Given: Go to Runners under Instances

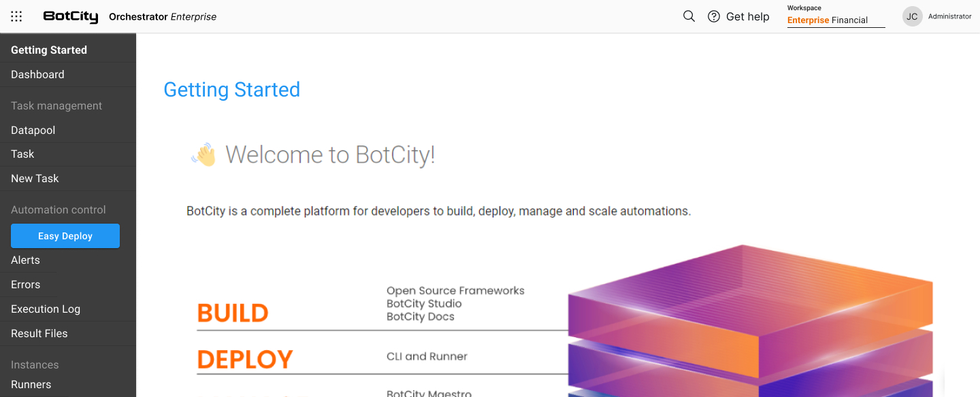Looking at the screenshot, I should pyautogui.click(x=31, y=385).
